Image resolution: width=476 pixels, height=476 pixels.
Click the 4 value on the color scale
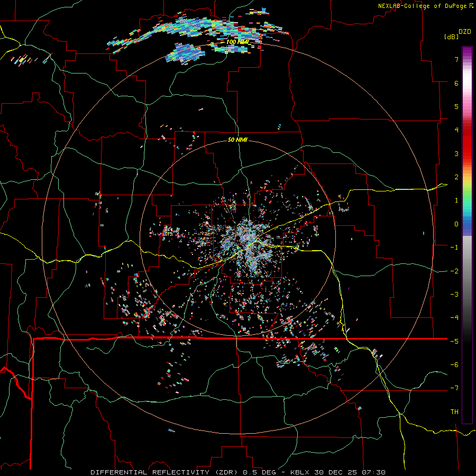tap(456, 130)
